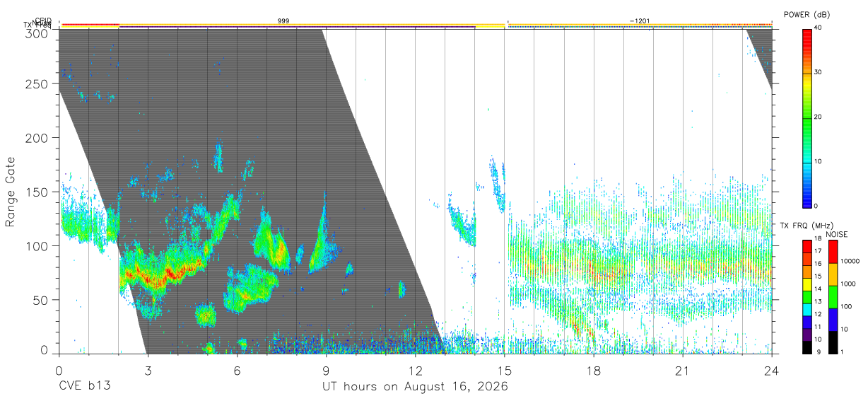Viewport: 868px width, 401px height.
Task: Click the "10" tick on the power scale
Action: click(x=819, y=161)
